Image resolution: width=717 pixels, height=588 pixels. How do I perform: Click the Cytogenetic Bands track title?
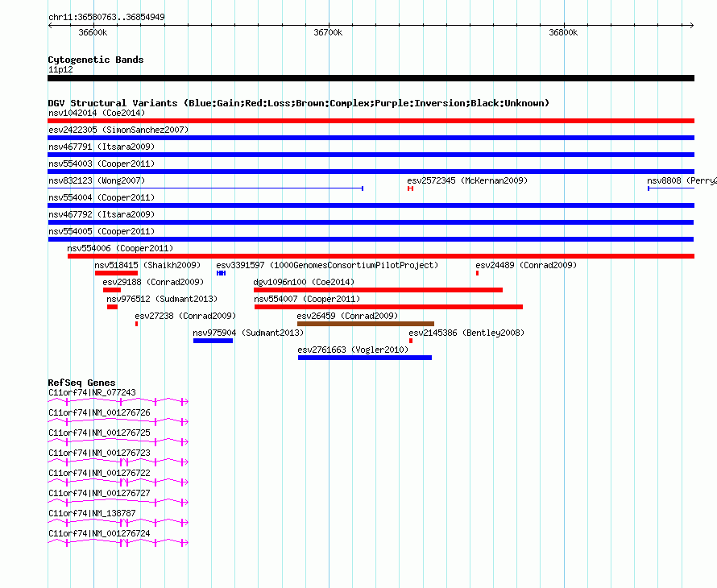(x=96, y=60)
